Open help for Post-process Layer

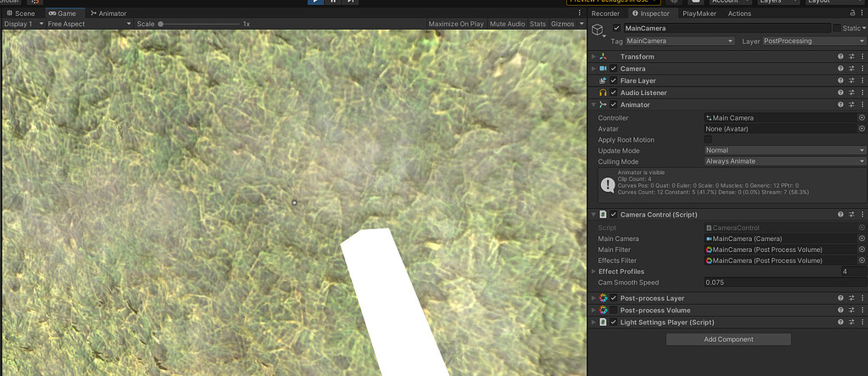tap(841, 299)
